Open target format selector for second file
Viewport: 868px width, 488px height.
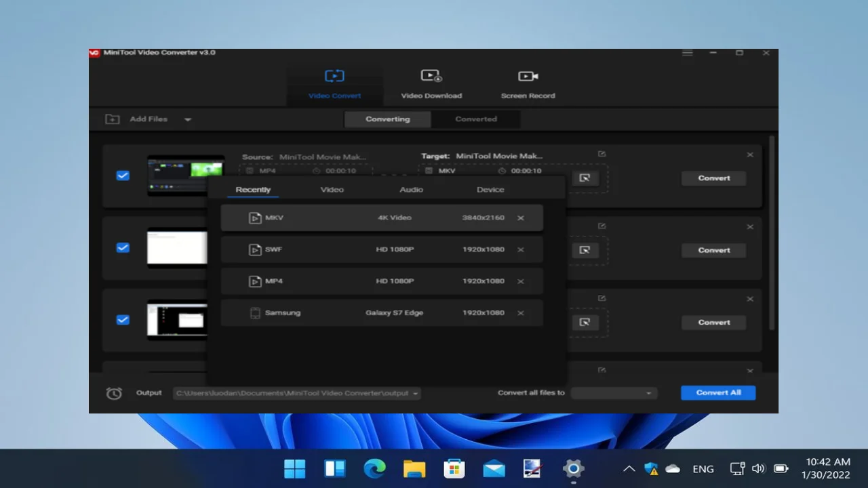coord(585,250)
